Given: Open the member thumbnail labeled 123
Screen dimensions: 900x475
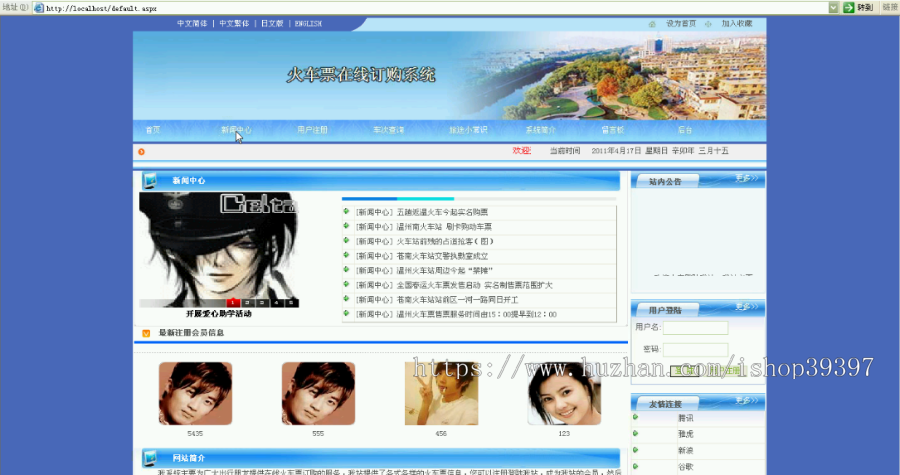Looking at the screenshot, I should point(564,394).
